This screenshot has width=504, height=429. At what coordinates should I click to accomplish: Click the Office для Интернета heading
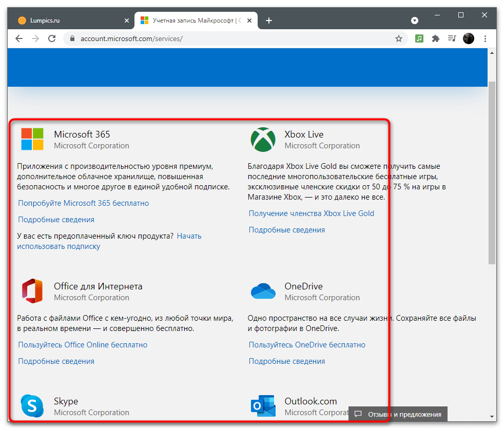click(x=98, y=286)
